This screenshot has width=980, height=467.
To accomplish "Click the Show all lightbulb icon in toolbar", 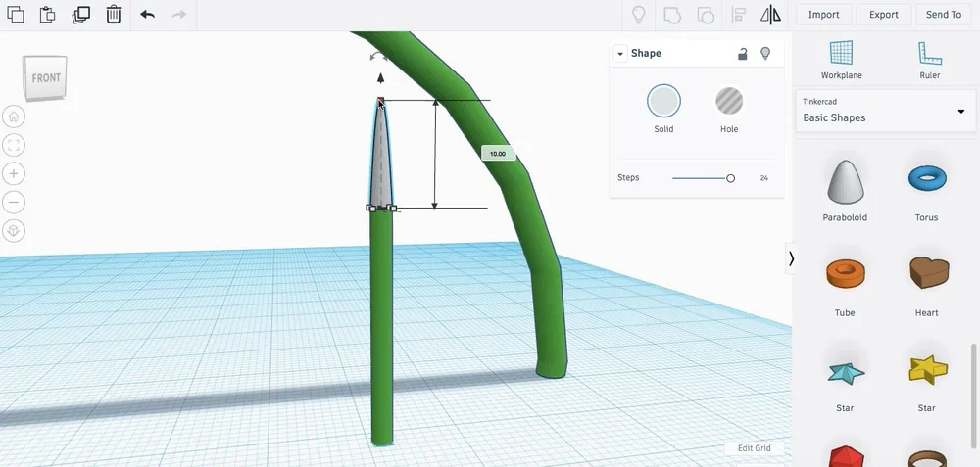I will pyautogui.click(x=639, y=15).
